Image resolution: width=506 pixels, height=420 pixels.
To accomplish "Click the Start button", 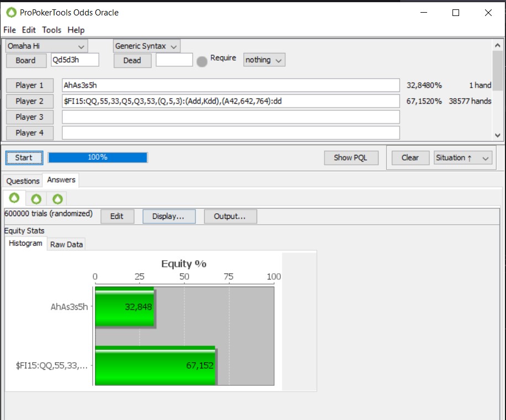I will coord(24,158).
